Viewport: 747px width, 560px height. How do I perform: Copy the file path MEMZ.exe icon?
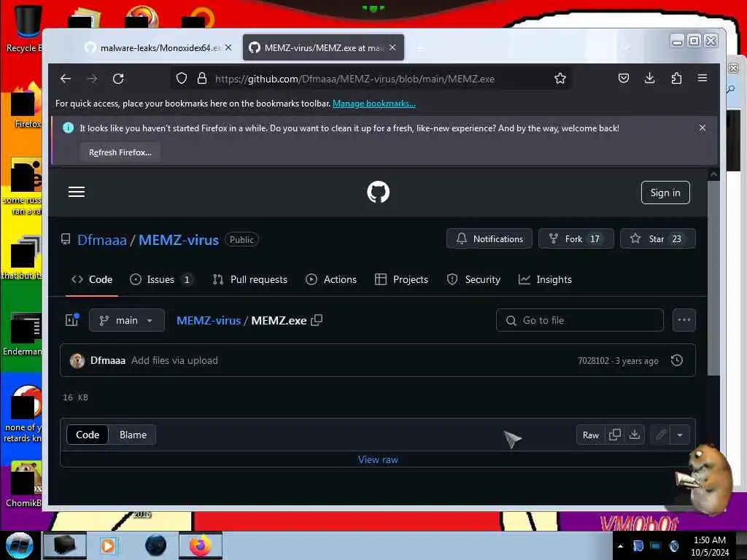(317, 320)
